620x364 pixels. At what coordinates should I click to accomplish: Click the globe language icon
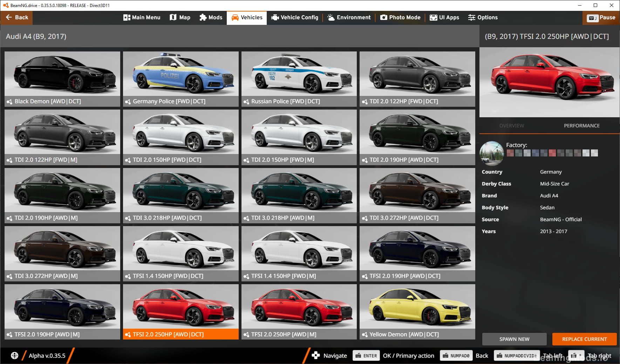click(x=14, y=356)
